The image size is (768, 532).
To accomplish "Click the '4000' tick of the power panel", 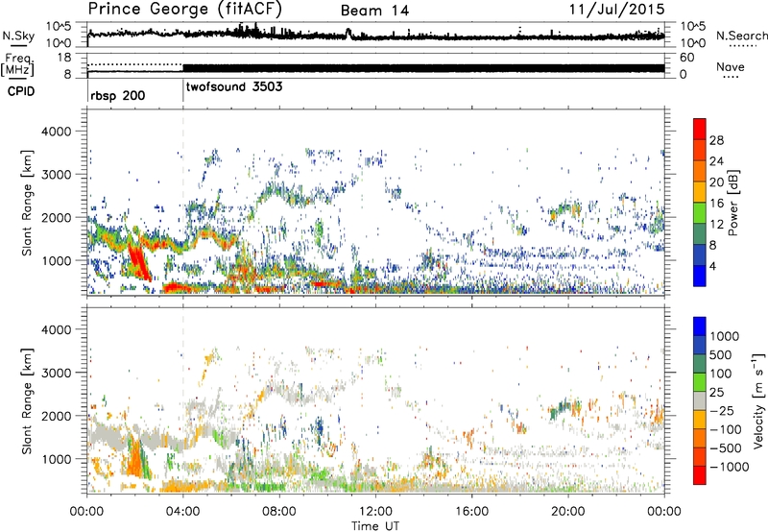I will 56,132.
